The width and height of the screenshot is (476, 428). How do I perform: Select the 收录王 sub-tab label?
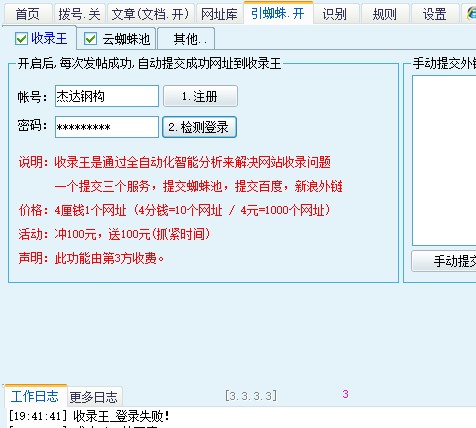coord(49,39)
